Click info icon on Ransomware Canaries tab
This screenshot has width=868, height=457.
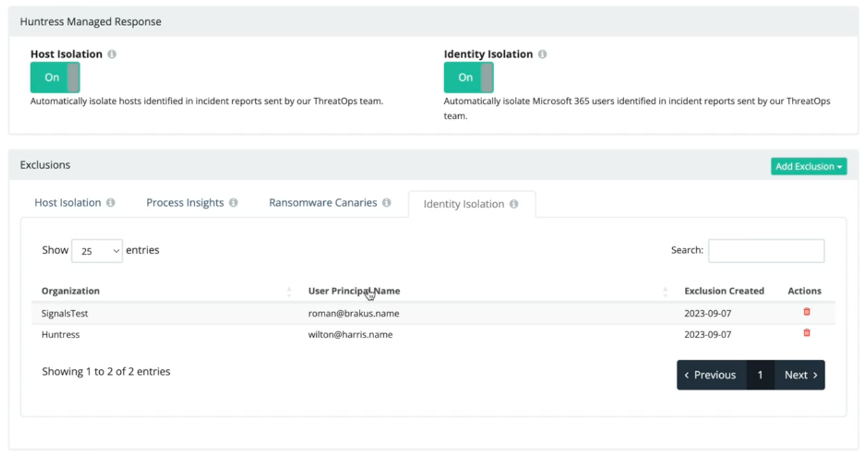click(387, 203)
